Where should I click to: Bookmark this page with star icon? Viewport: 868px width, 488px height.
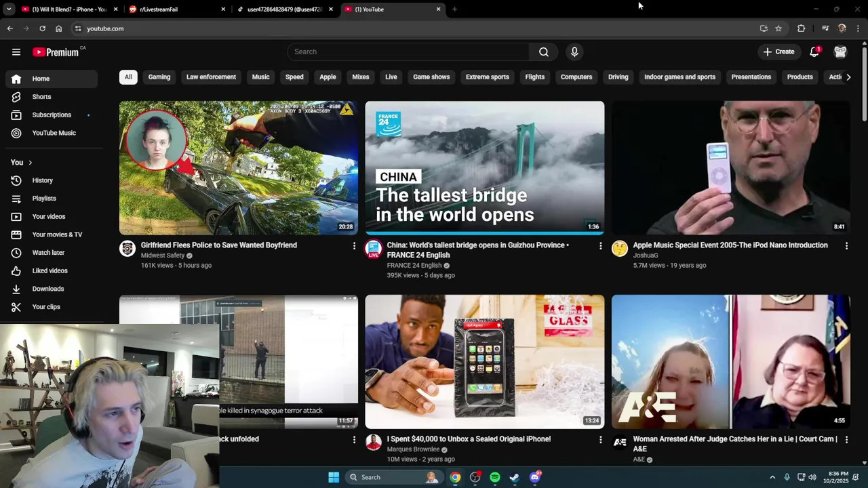[778, 28]
